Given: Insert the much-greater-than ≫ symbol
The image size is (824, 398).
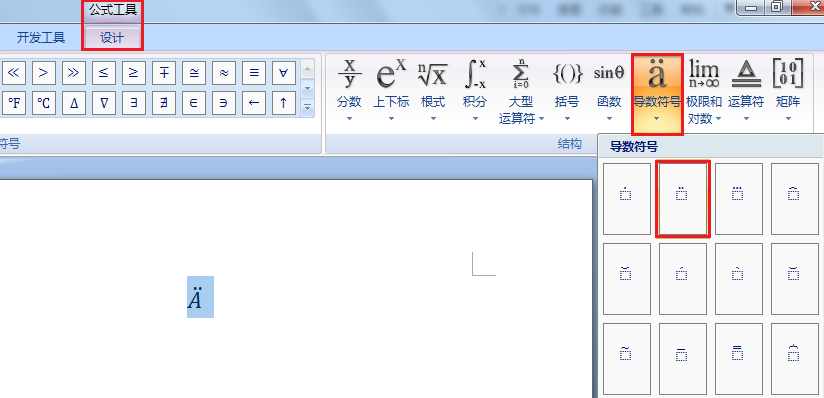Looking at the screenshot, I should (x=74, y=73).
